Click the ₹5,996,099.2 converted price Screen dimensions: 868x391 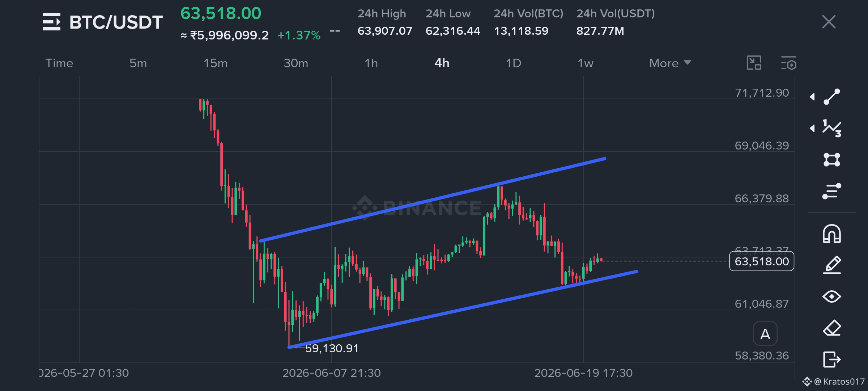pos(229,35)
